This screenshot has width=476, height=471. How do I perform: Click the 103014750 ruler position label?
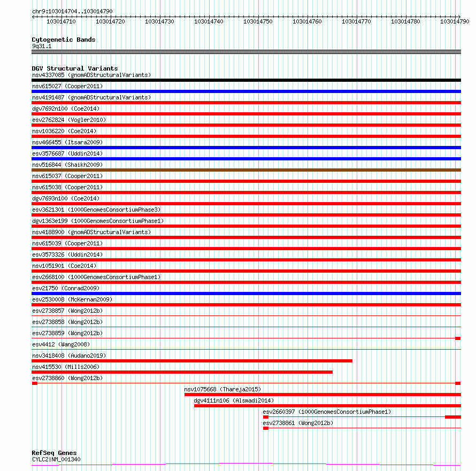click(258, 21)
